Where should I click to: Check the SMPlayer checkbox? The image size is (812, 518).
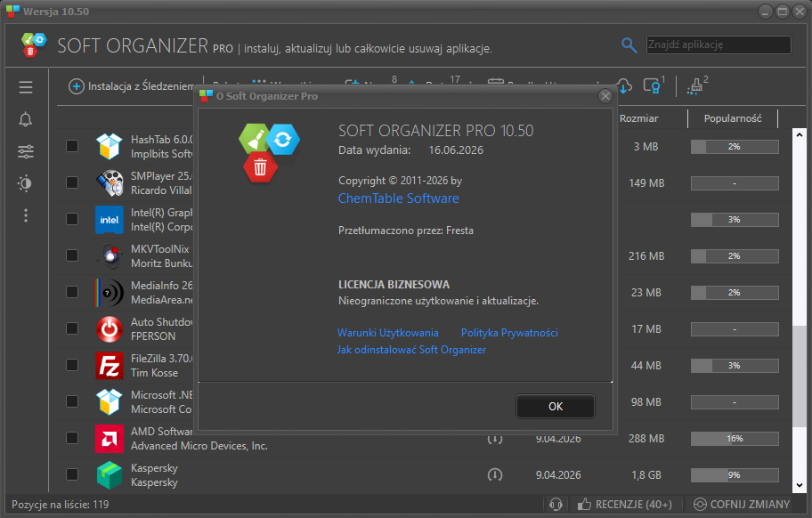pyautogui.click(x=72, y=182)
